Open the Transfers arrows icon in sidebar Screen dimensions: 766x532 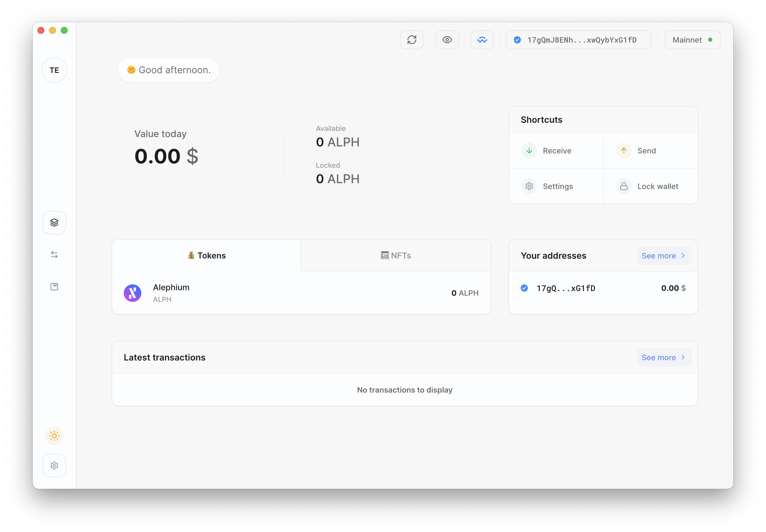(x=54, y=255)
